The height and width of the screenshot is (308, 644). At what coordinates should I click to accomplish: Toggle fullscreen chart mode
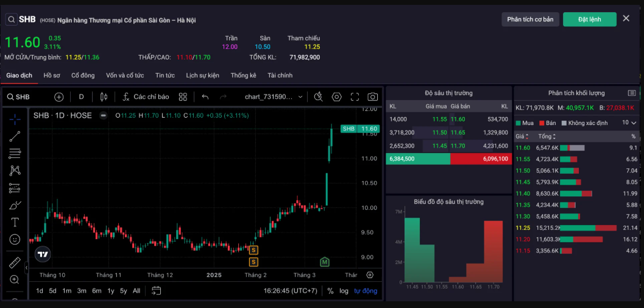[x=355, y=97]
